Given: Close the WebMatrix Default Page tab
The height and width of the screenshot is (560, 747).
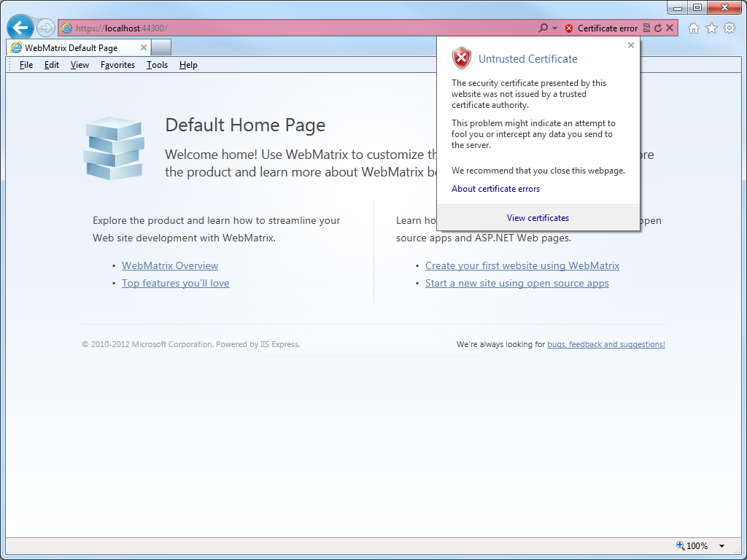Looking at the screenshot, I should click(x=144, y=47).
